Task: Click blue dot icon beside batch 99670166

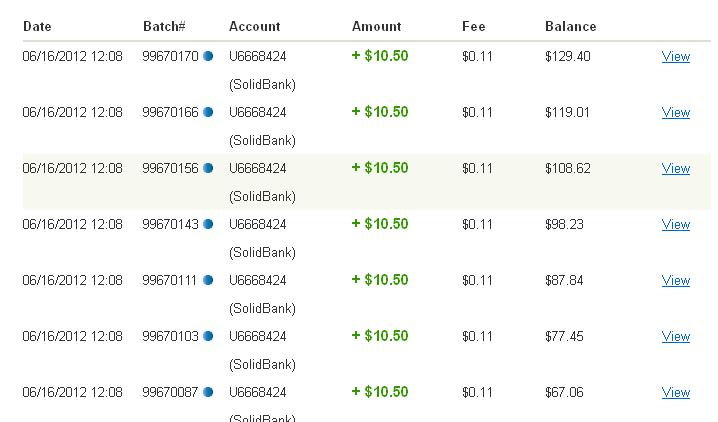Action: click(x=208, y=113)
